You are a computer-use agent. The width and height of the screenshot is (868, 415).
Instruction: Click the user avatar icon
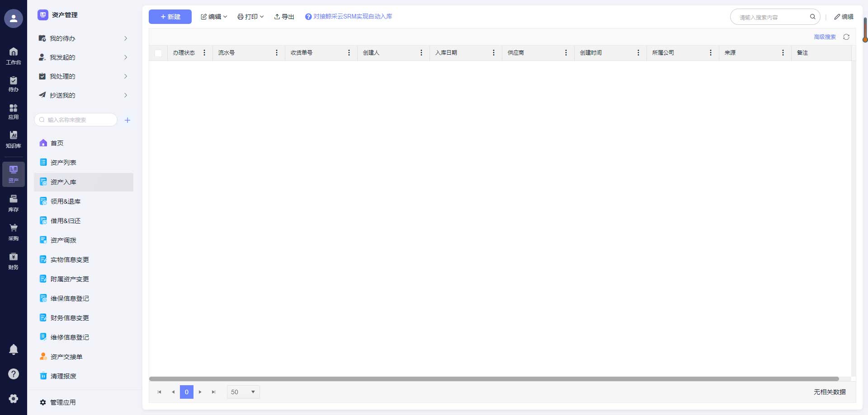tap(14, 19)
